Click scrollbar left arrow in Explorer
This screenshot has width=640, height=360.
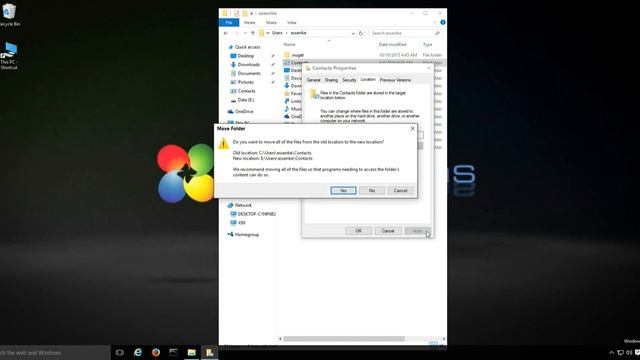[280, 339]
